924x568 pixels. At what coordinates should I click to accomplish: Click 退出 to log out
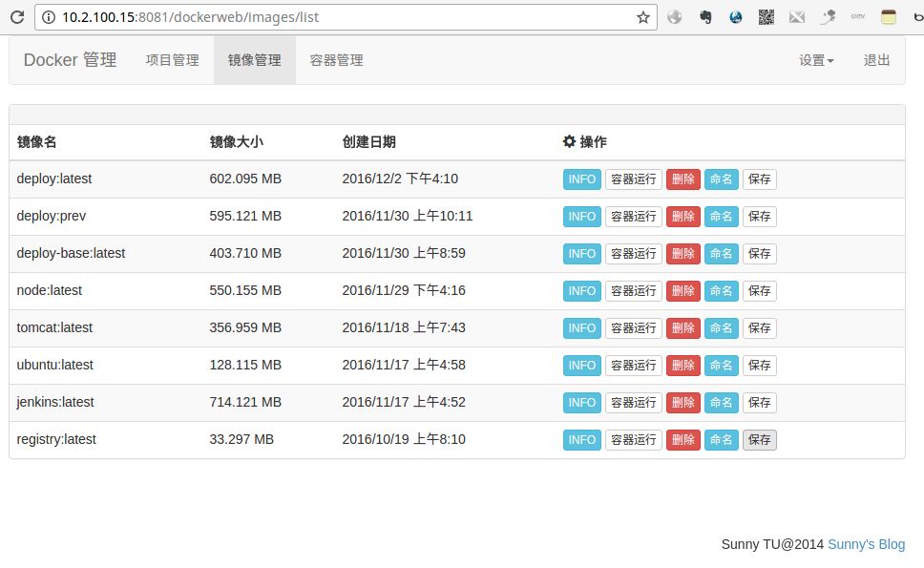coord(876,60)
